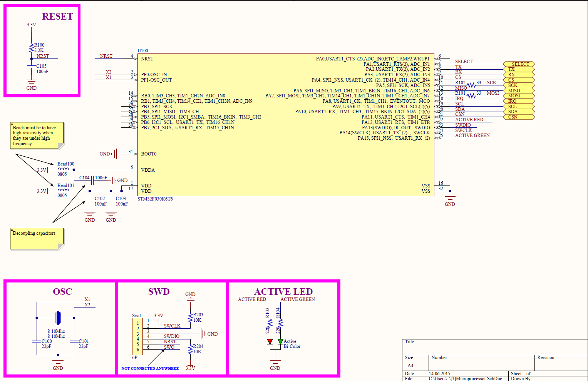Select the OSC block title

(x=62, y=292)
